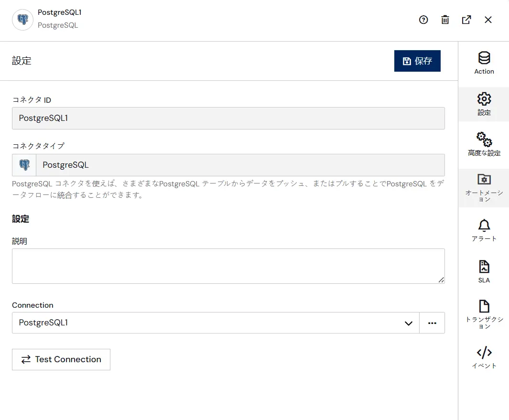Click the description resize handle corner

[x=441, y=280]
